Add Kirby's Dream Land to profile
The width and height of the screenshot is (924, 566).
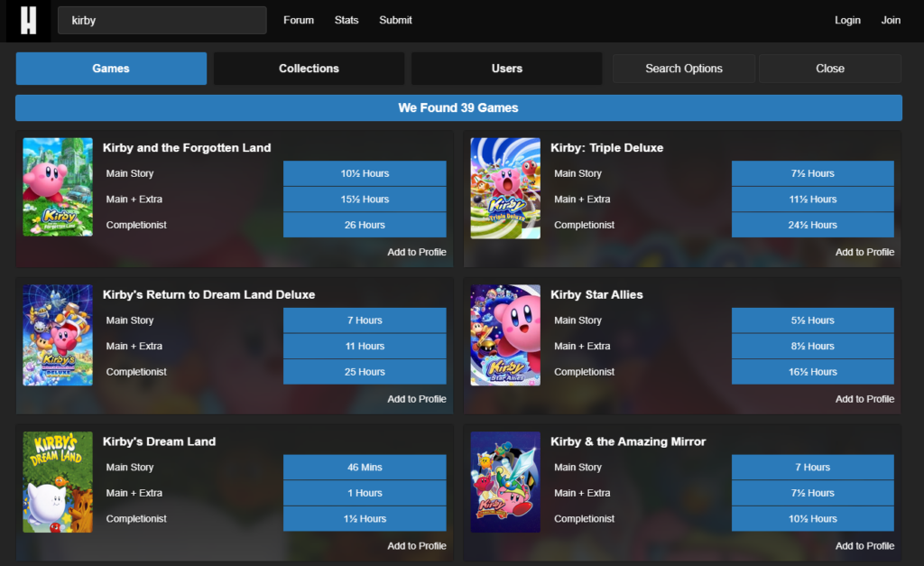pos(417,546)
